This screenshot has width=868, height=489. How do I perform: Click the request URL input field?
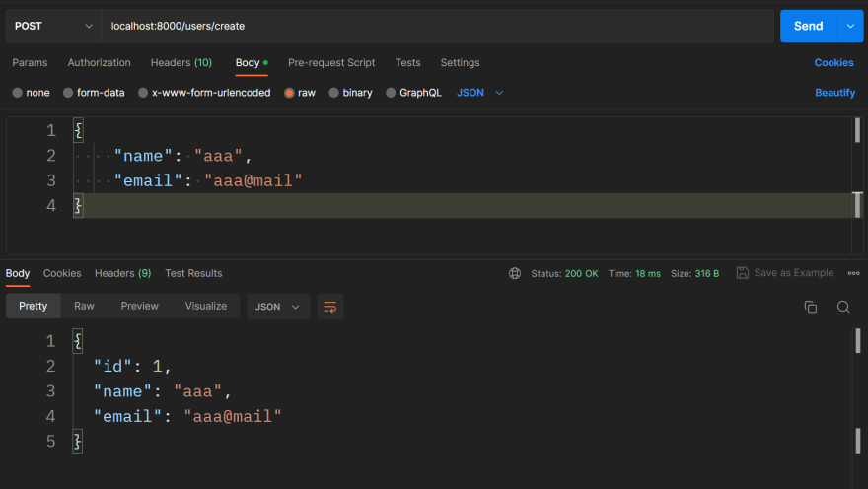[x=438, y=26]
